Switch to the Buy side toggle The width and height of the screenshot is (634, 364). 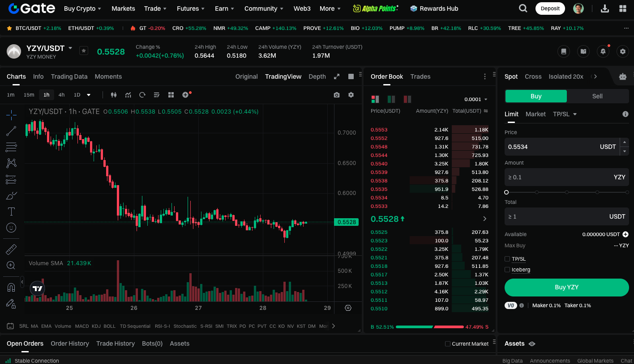click(536, 96)
